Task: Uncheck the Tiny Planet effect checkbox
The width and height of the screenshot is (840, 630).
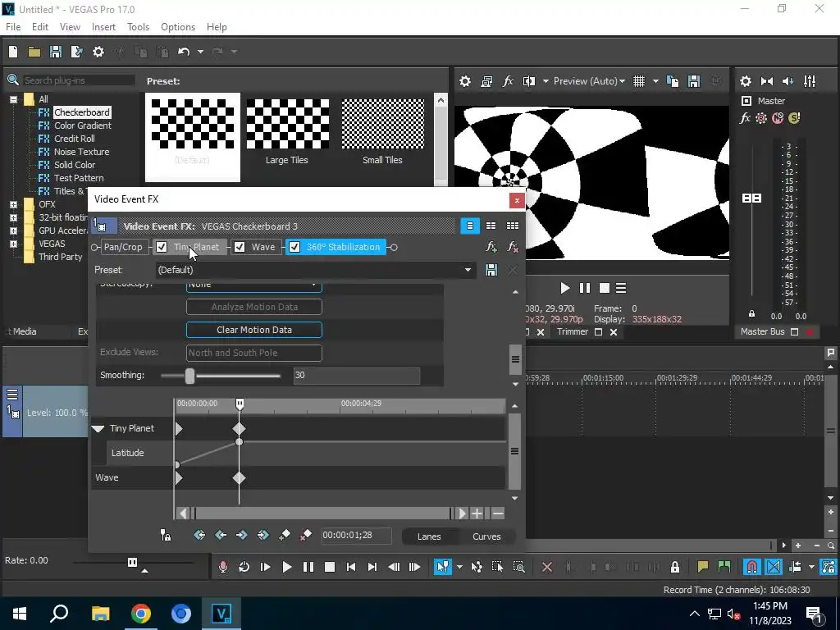Action: coord(162,247)
